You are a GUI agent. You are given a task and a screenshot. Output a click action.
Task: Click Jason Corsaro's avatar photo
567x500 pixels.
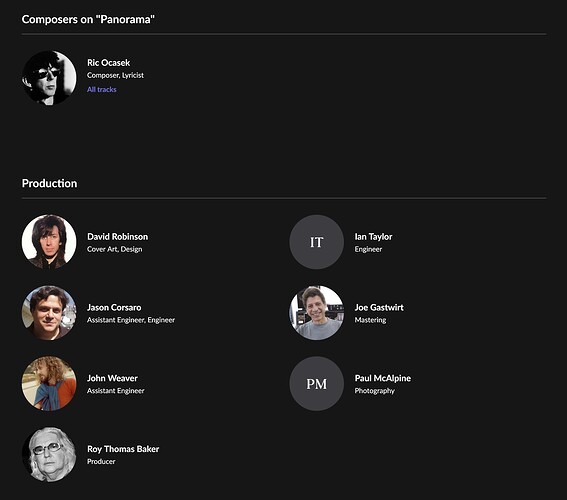pyautogui.click(x=49, y=313)
